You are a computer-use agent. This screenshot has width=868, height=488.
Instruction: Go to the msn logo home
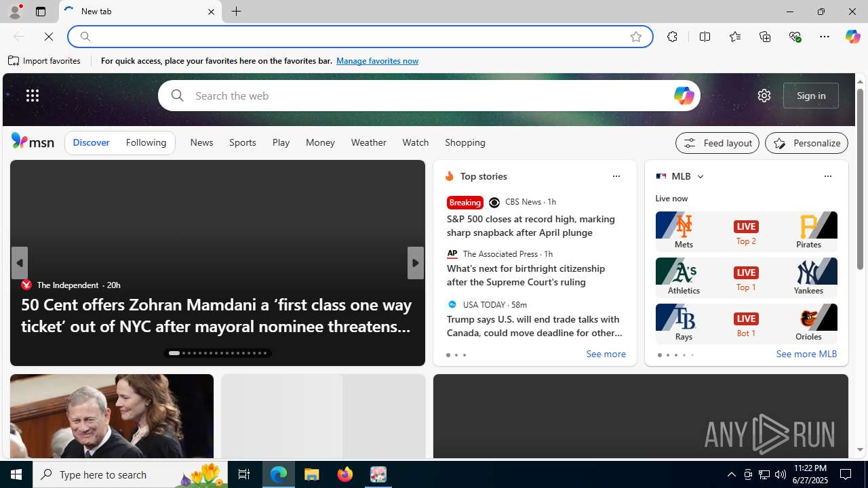[x=33, y=141]
